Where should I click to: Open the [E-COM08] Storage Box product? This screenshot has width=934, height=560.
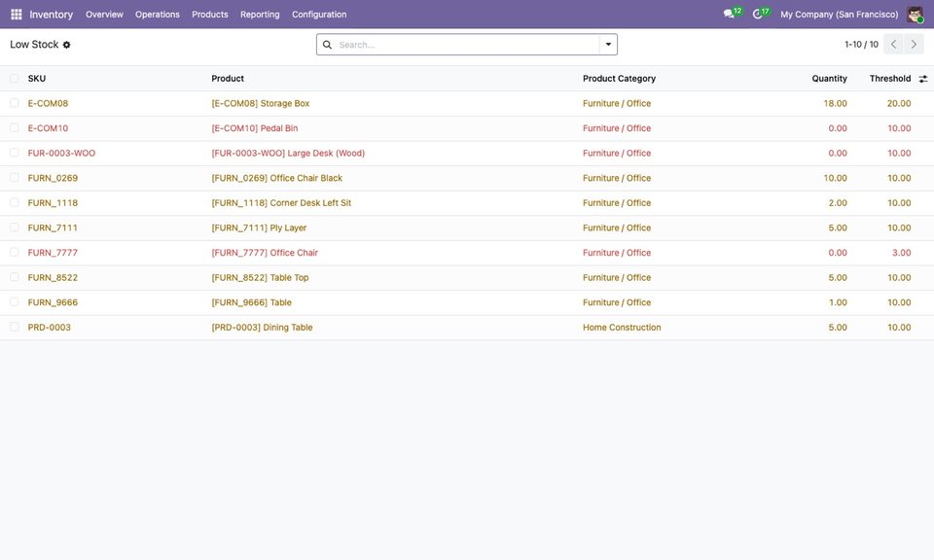(x=261, y=103)
